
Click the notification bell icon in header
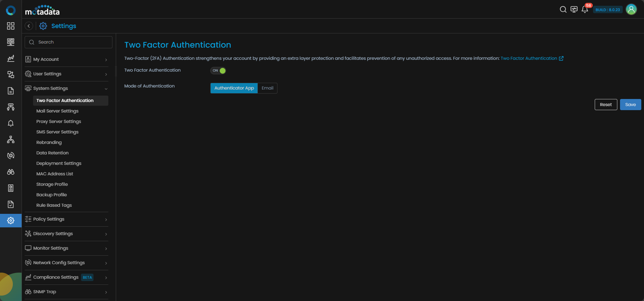click(585, 9)
